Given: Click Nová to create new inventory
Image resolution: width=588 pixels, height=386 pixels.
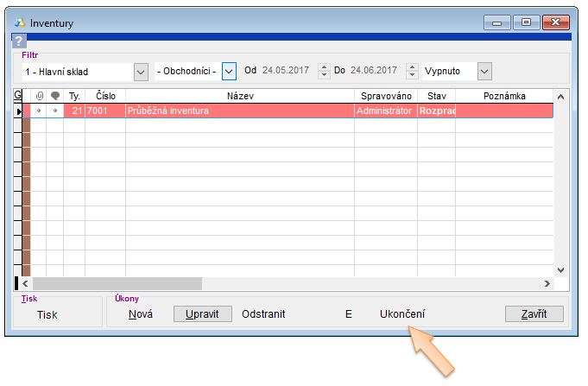Looking at the screenshot, I should (x=141, y=314).
